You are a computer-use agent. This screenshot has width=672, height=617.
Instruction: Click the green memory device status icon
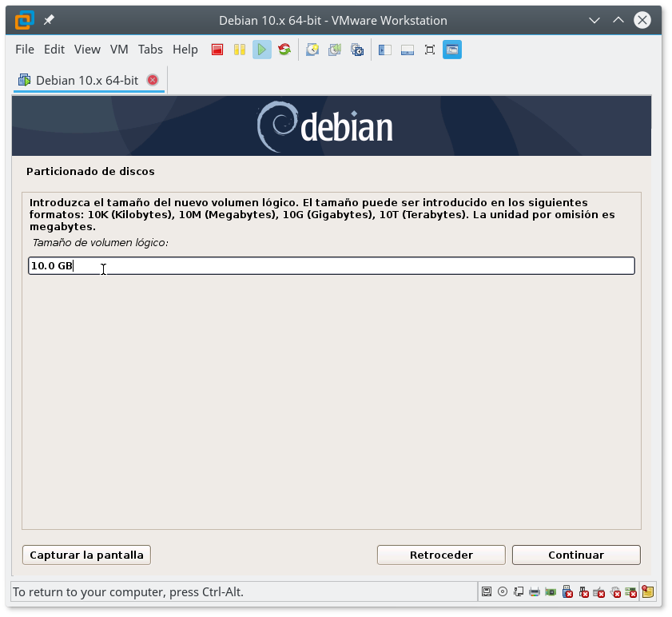(631, 592)
